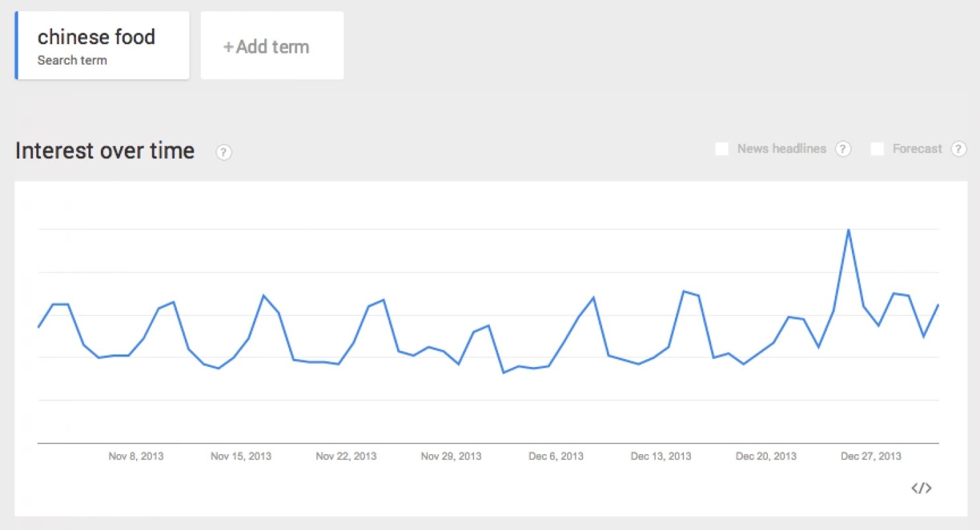980x530 pixels.
Task: Click the Dec 20, 2013 axis label
Action: (766, 456)
